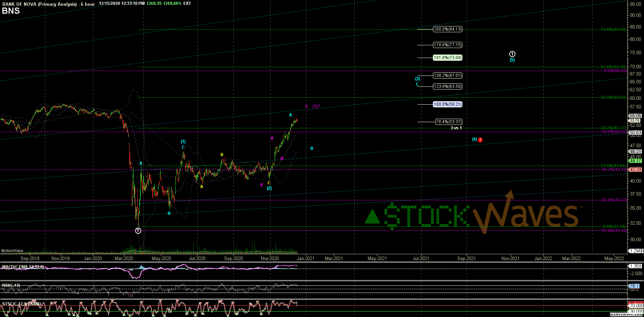
Task: Select the 161.8%(73.09) Fibonacci extension label
Action: [x=447, y=58]
